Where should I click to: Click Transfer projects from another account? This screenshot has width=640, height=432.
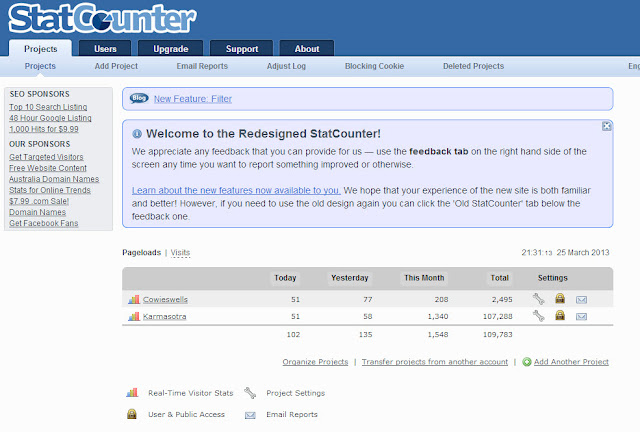tap(435, 362)
